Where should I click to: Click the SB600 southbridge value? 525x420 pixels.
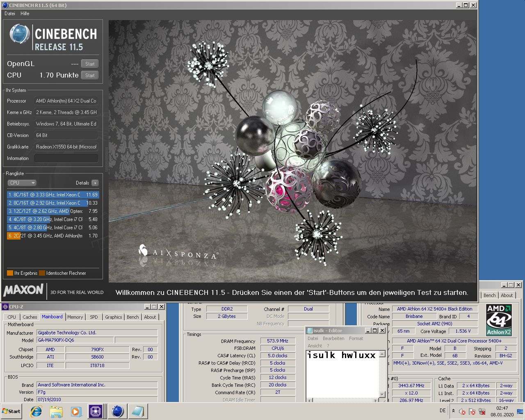[97, 357]
